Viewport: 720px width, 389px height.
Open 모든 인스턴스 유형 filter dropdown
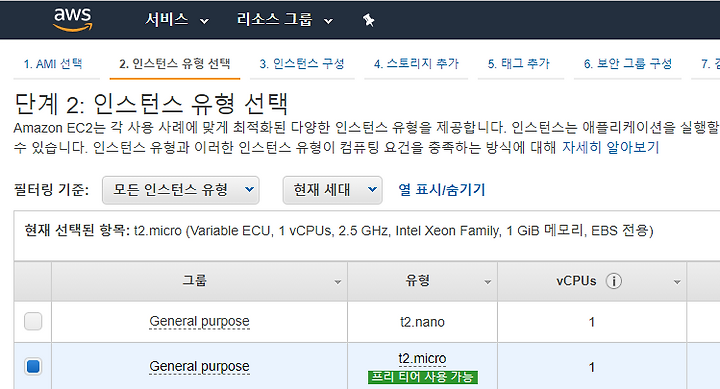click(x=180, y=190)
